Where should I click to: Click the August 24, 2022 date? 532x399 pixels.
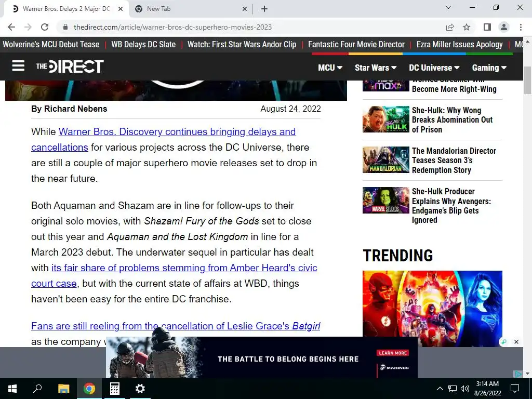point(290,109)
